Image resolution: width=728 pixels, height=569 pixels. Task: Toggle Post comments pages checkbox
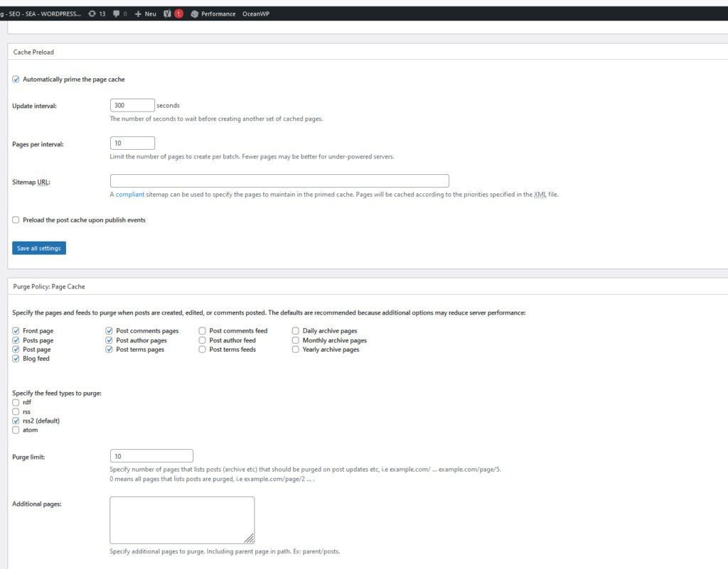click(109, 330)
